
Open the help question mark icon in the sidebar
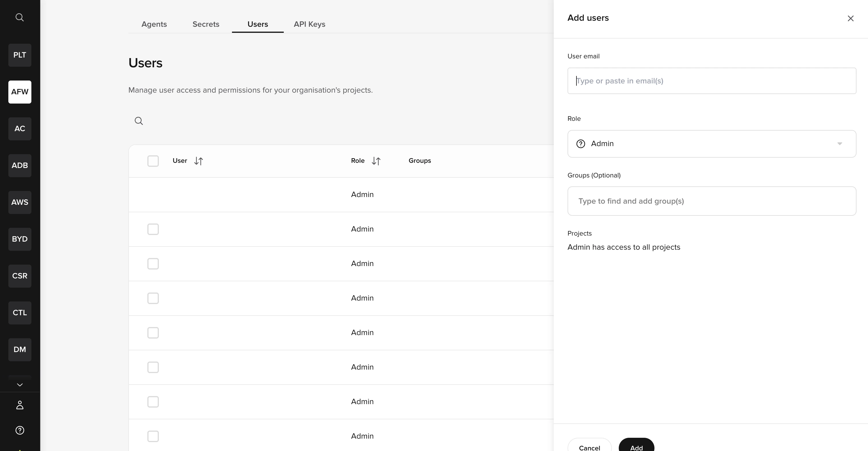click(x=20, y=430)
